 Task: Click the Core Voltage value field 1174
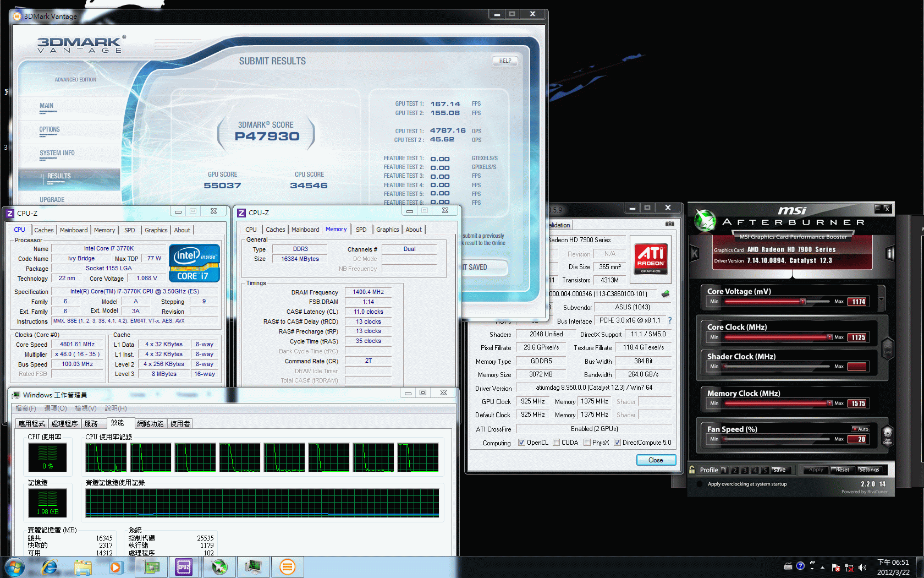[x=857, y=301]
